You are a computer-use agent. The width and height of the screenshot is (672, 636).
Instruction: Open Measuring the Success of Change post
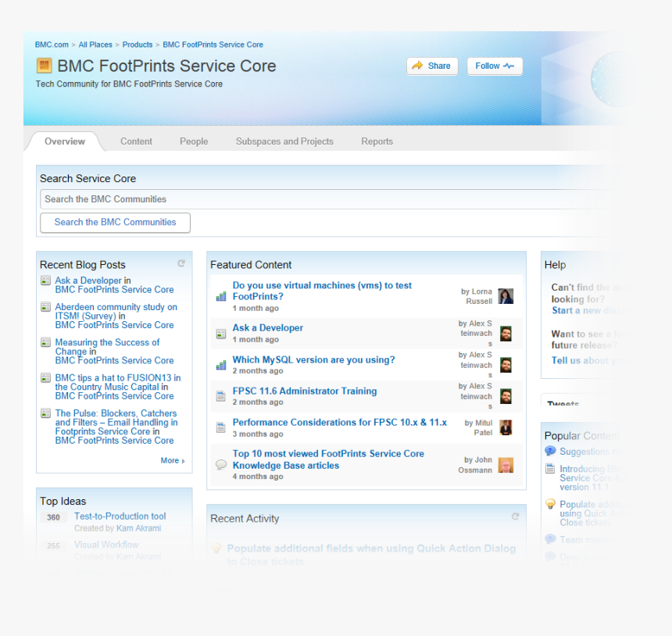point(107,347)
